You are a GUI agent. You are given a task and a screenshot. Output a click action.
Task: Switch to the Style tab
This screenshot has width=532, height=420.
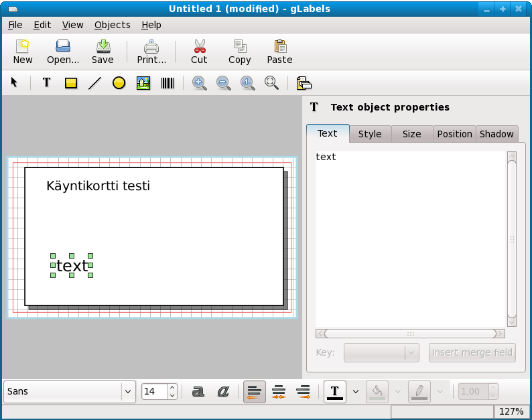370,134
